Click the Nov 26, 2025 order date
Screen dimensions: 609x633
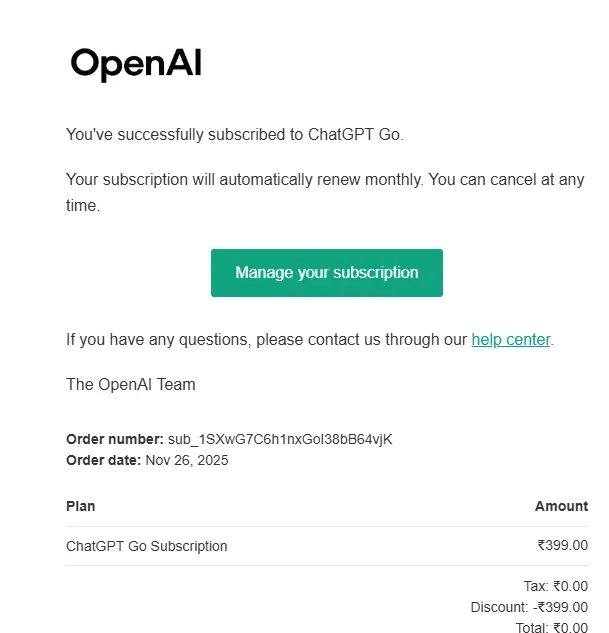click(x=186, y=460)
